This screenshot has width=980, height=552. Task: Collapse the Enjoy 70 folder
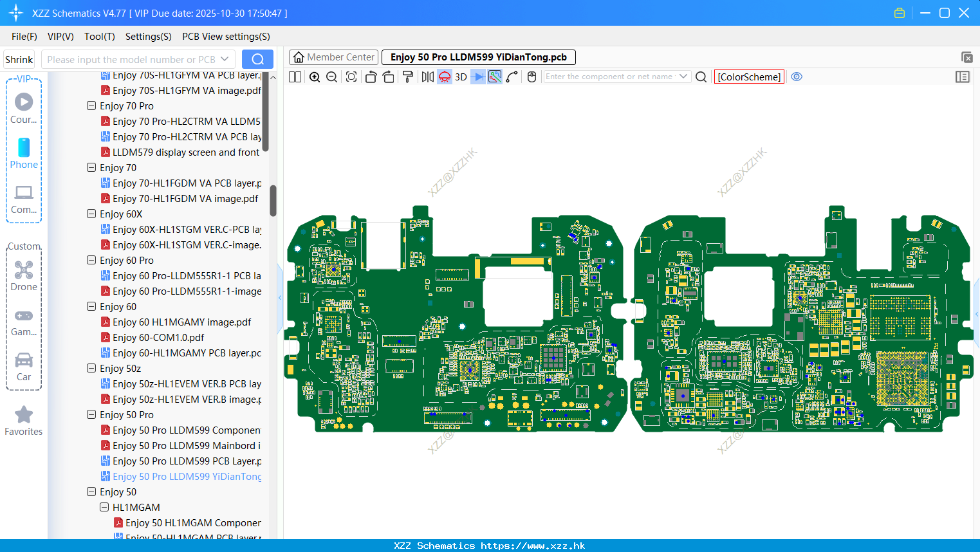91,167
